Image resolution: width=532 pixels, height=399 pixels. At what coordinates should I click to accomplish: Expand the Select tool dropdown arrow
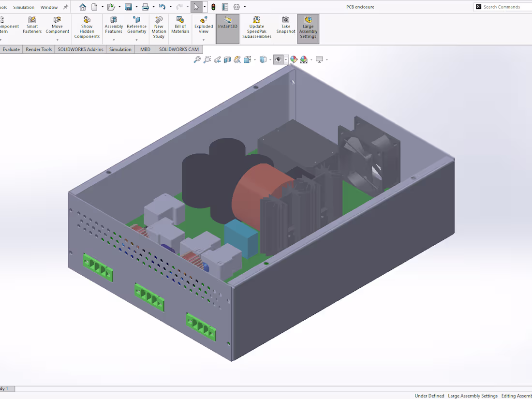point(204,7)
